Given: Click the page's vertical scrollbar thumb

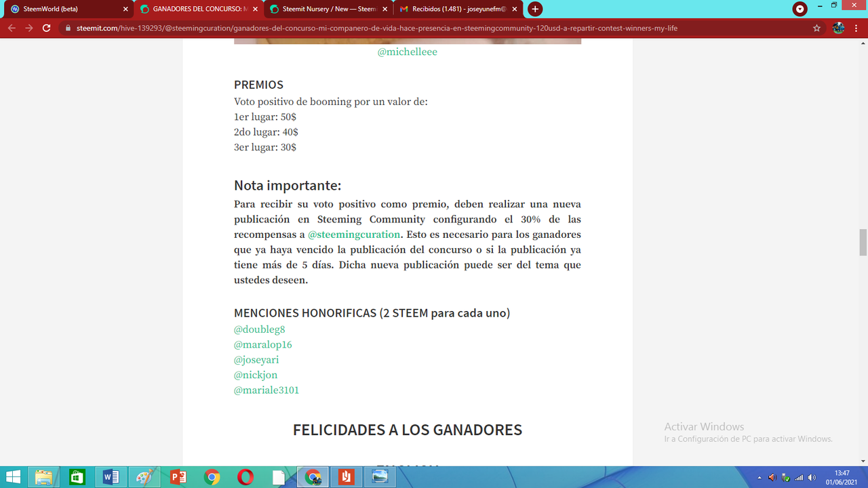Looking at the screenshot, I should [x=863, y=243].
